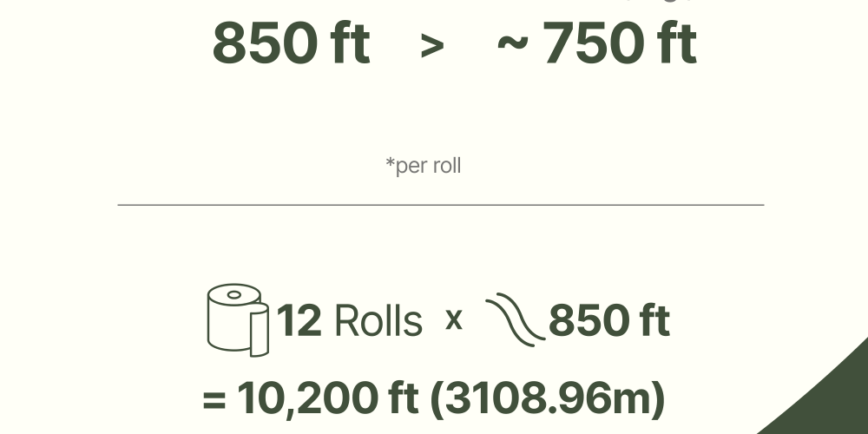Click the equals sign before 10,200 ft

214,400
